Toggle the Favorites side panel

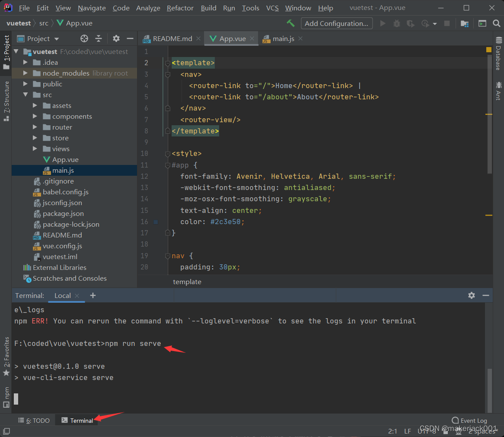6,355
